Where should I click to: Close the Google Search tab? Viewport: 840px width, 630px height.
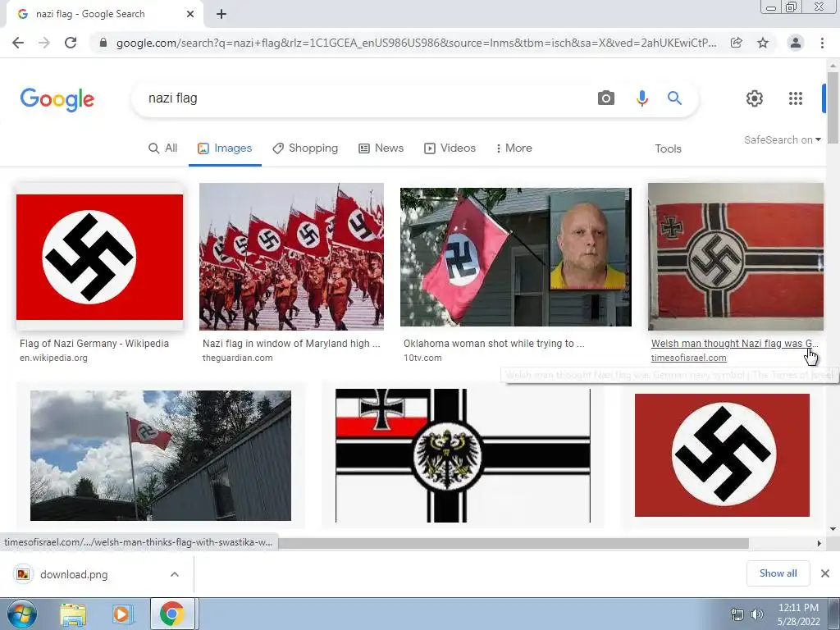(x=190, y=14)
